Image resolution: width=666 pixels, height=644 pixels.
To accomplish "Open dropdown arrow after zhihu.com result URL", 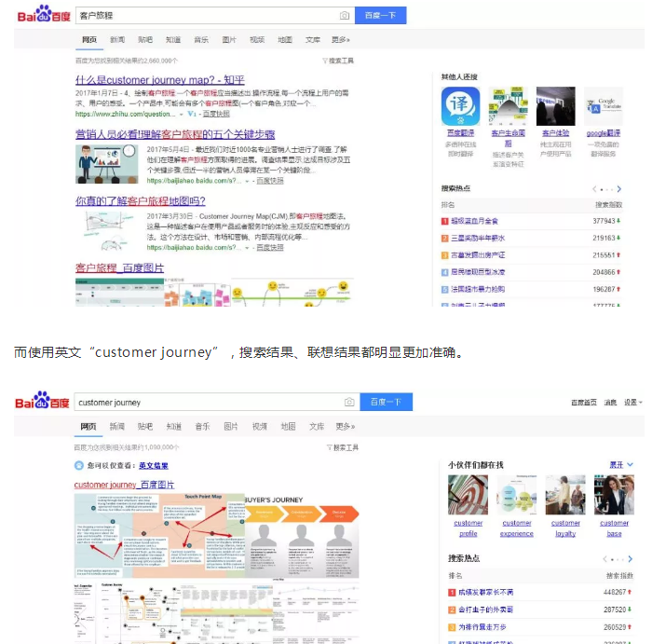I will [182, 115].
